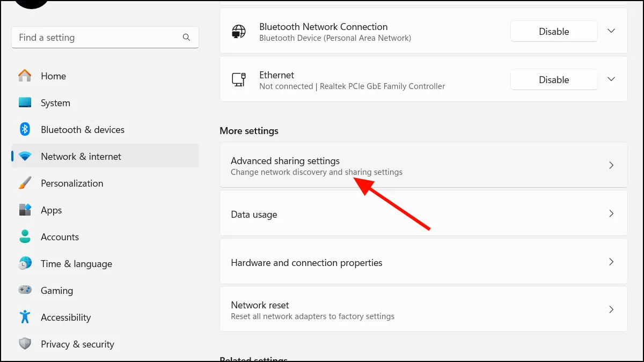Disable the Ethernet adapter
This screenshot has height=362, width=644.
(x=553, y=80)
